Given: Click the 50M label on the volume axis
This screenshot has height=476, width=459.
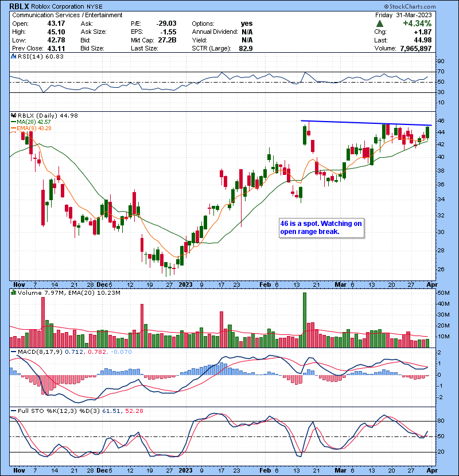Looking at the screenshot, I should tap(443, 293).
